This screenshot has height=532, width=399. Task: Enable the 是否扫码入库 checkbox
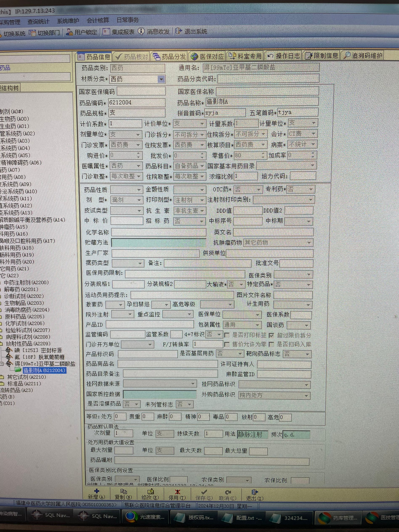[x=271, y=344]
